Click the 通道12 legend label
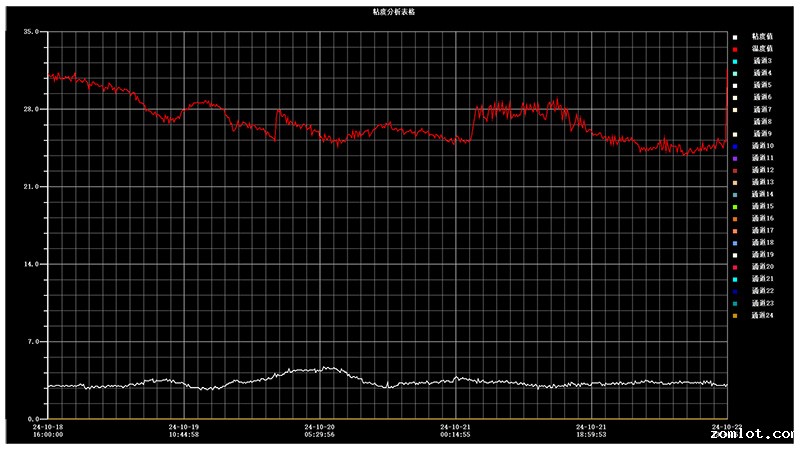Screen dimensions: 800x450 [x=763, y=170]
